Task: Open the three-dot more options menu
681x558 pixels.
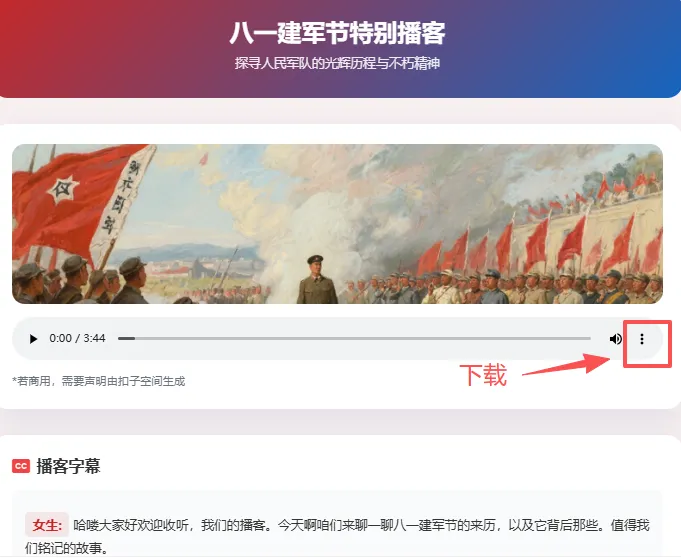Action: 642,339
